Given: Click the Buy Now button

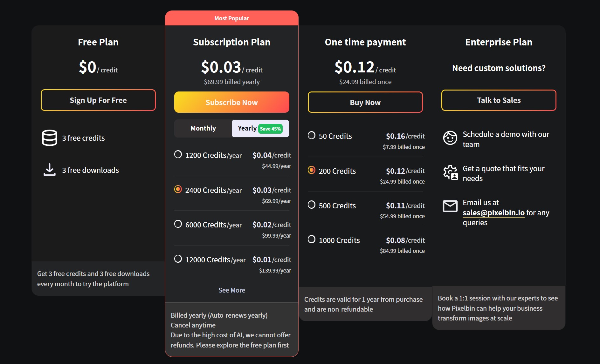Looking at the screenshot, I should pos(365,103).
